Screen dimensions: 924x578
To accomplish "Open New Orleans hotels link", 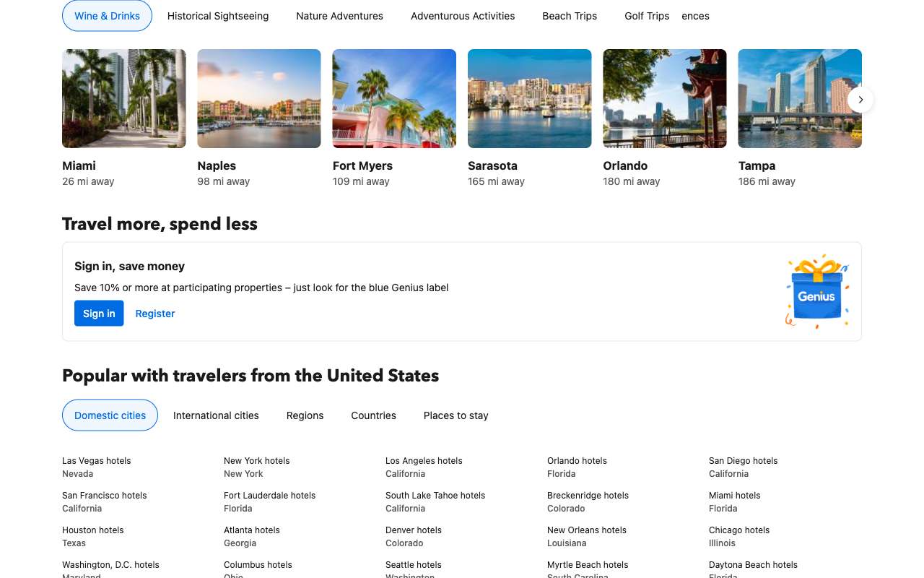I will tap(587, 530).
